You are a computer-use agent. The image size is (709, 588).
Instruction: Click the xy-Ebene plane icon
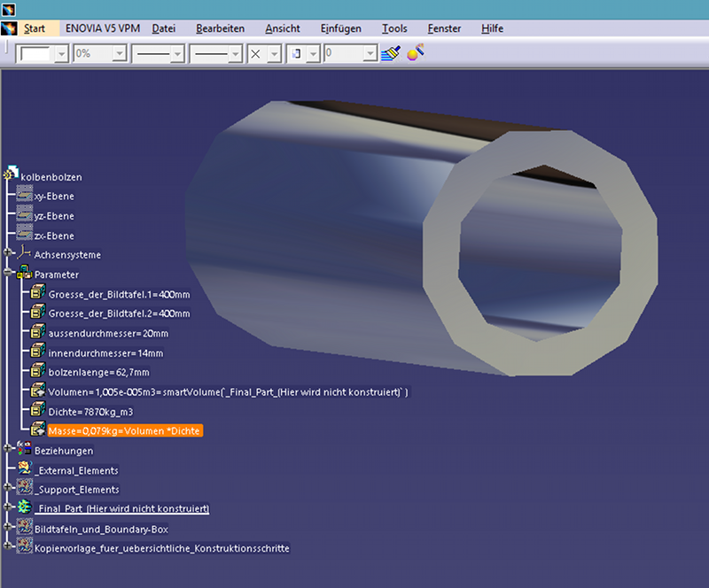click(25, 196)
